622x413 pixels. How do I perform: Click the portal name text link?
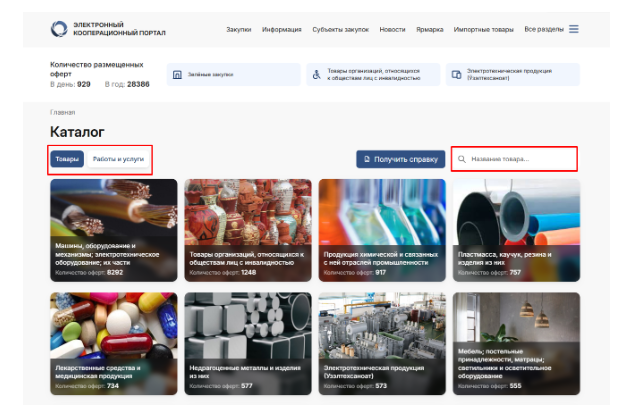click(119, 29)
